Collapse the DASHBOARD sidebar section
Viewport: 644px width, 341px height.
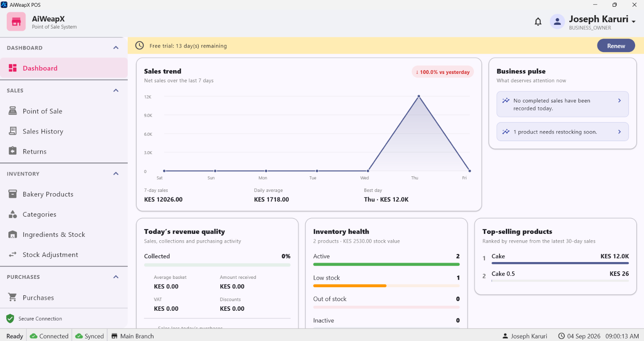click(116, 47)
